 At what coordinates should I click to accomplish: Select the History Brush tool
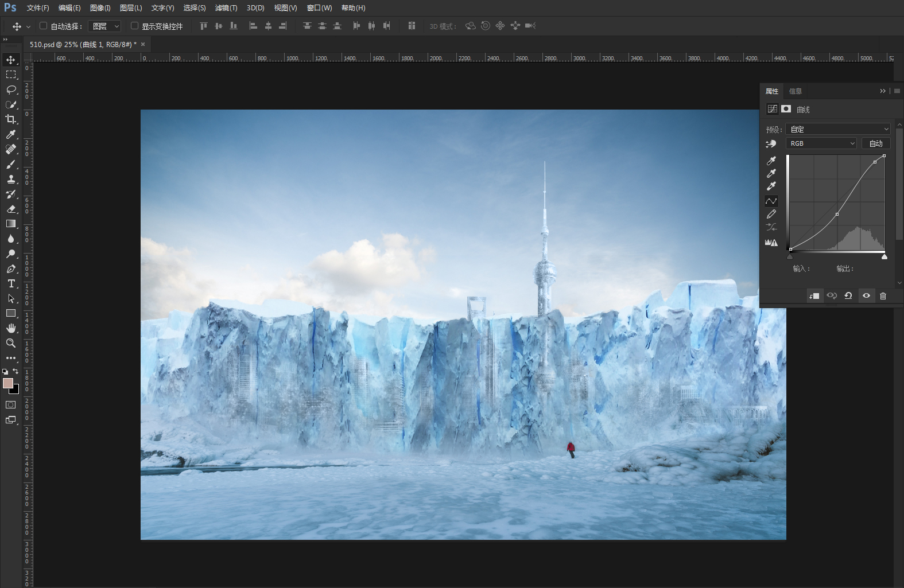tap(11, 194)
